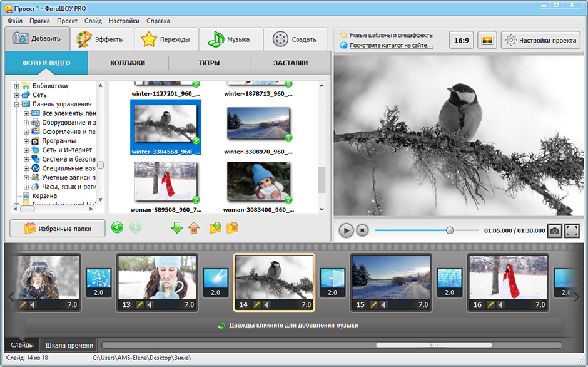
Task: Switch to the Эффекты tab
Action: point(103,39)
